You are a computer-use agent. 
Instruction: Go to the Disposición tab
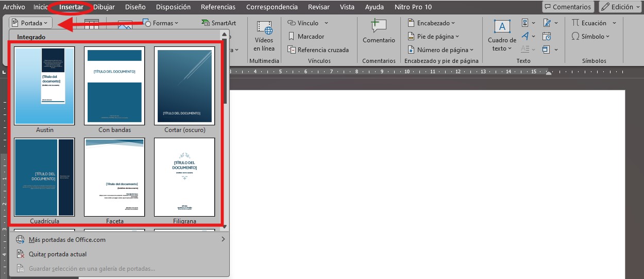pyautogui.click(x=173, y=7)
